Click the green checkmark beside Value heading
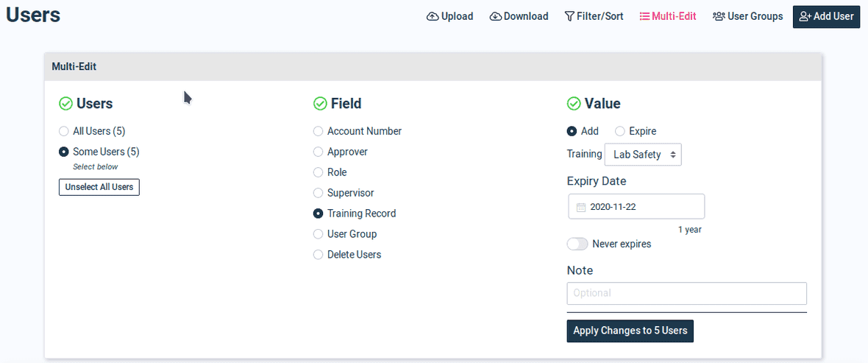Viewport: 868px width, 363px height. point(574,104)
